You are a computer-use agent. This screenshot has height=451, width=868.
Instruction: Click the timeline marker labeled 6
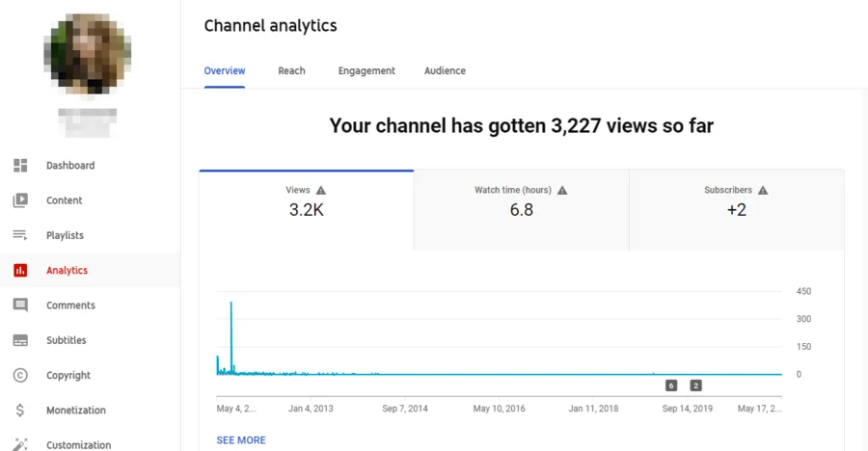tap(671, 385)
